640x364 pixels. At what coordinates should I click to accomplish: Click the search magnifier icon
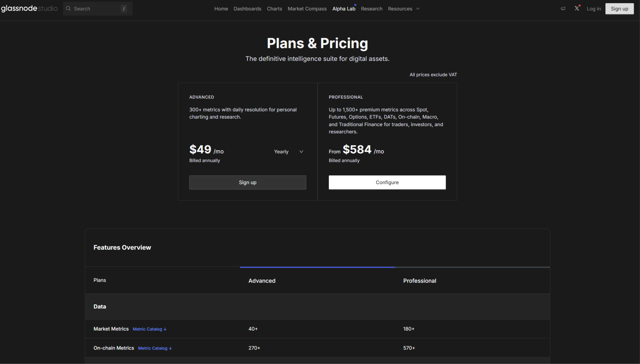[68, 8]
